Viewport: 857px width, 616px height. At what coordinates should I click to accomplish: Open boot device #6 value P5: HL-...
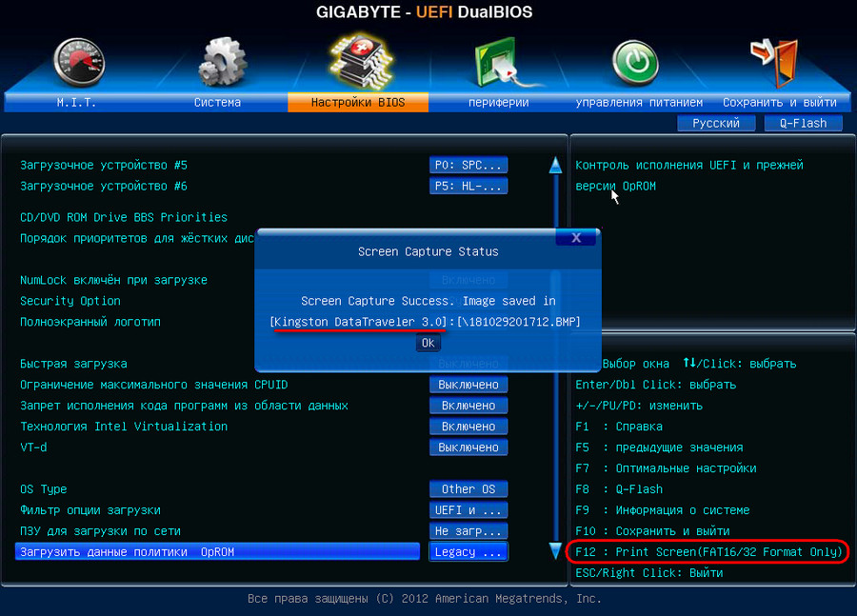(x=468, y=186)
